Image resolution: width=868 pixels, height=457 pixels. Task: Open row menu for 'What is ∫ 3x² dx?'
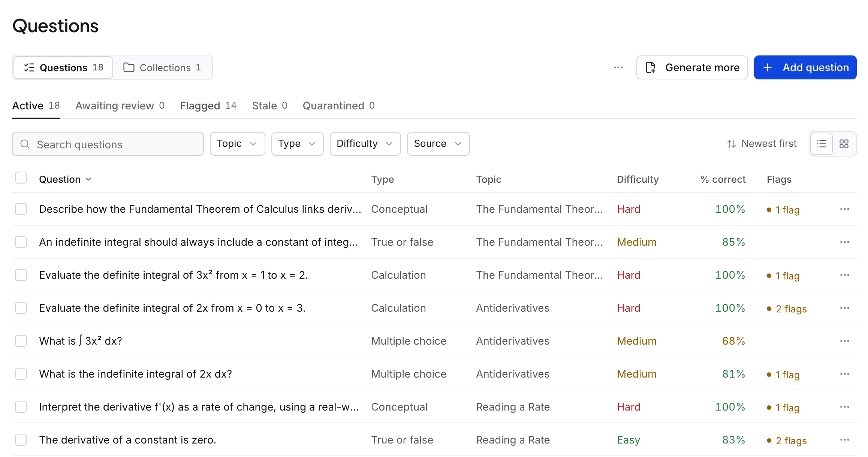pos(845,341)
